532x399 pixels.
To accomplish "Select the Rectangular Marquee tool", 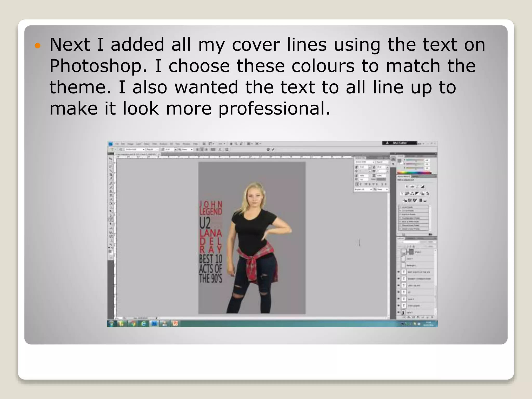I will [111, 163].
